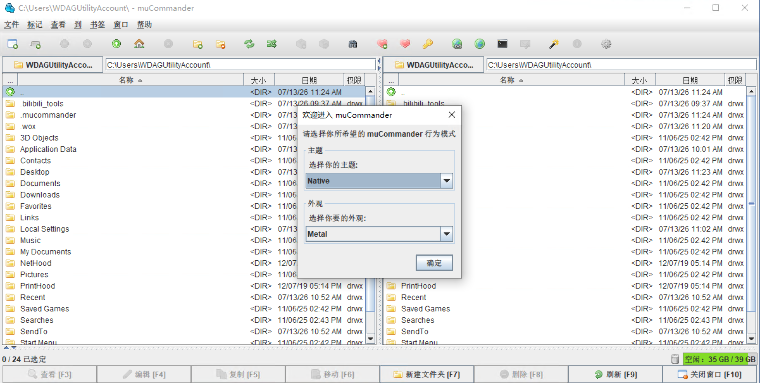Screen dimensions: 760x383
Task: Click the unmark group folder-minus icon
Action: click(221, 44)
